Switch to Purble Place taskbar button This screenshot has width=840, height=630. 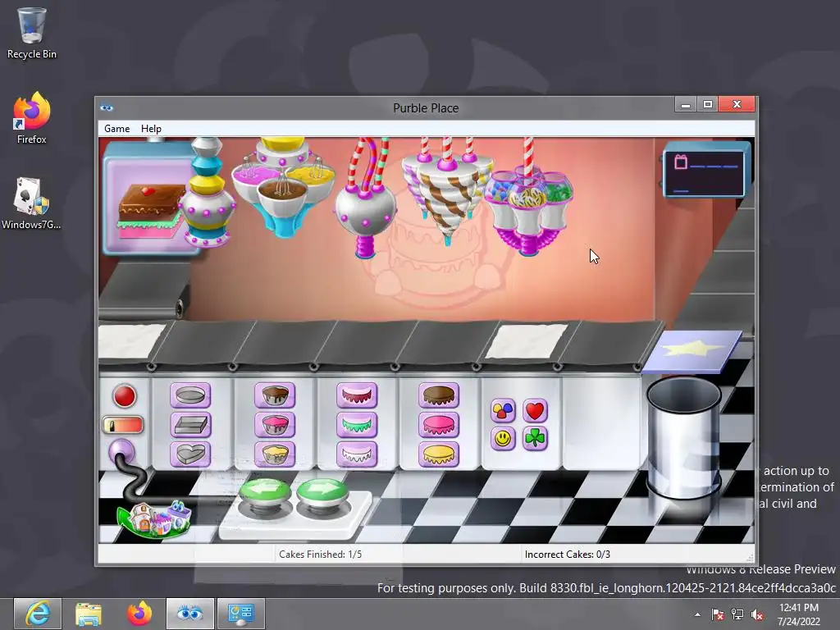(190, 614)
